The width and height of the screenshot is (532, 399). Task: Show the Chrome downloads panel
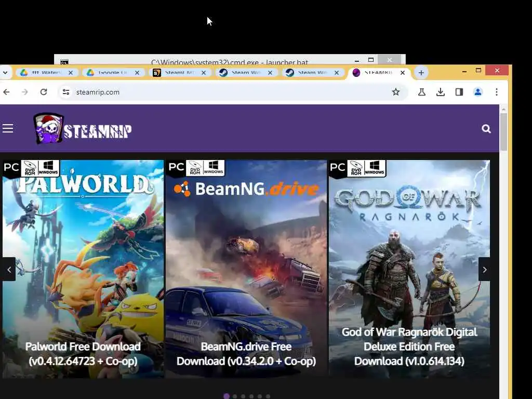441,92
